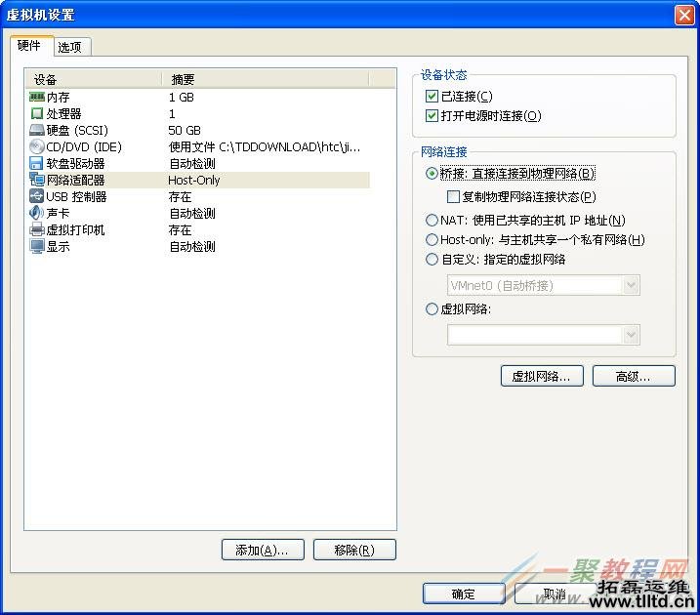
Task: Enable 复制物理网络连接状态(P) checkbox
Action: click(x=453, y=196)
